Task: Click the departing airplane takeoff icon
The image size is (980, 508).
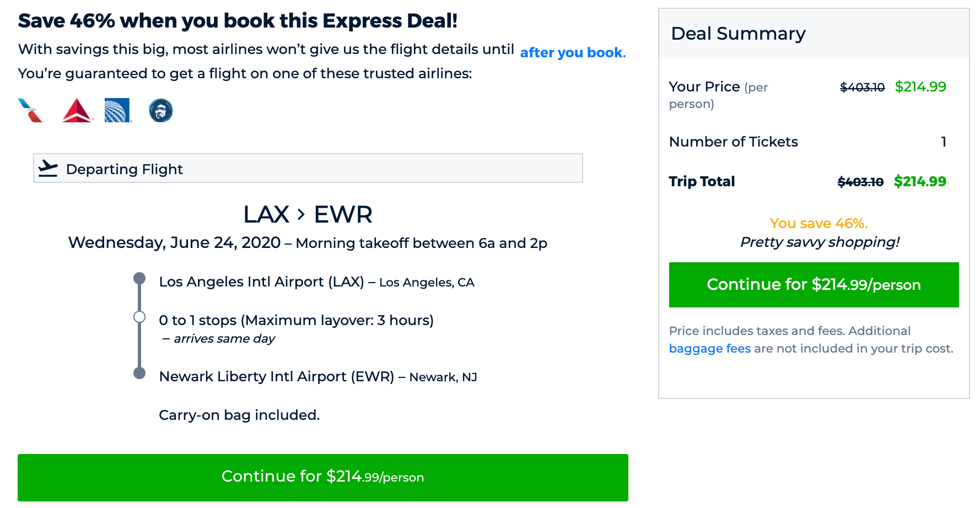Action: [x=49, y=169]
